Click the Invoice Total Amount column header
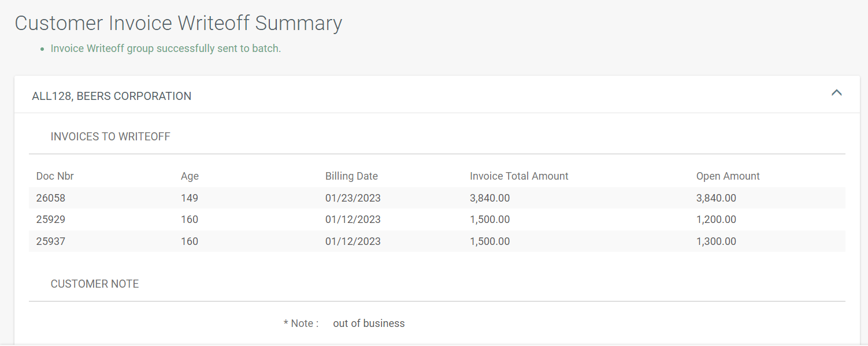 tap(519, 176)
